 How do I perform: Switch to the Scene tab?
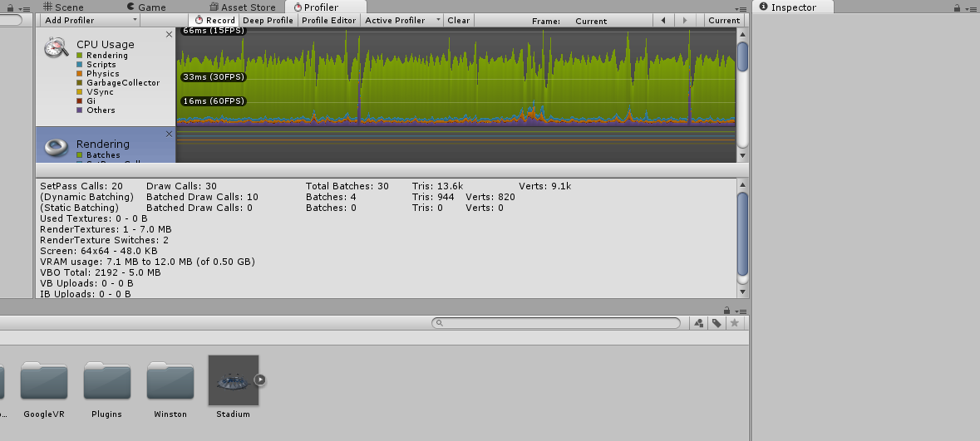pyautogui.click(x=63, y=7)
